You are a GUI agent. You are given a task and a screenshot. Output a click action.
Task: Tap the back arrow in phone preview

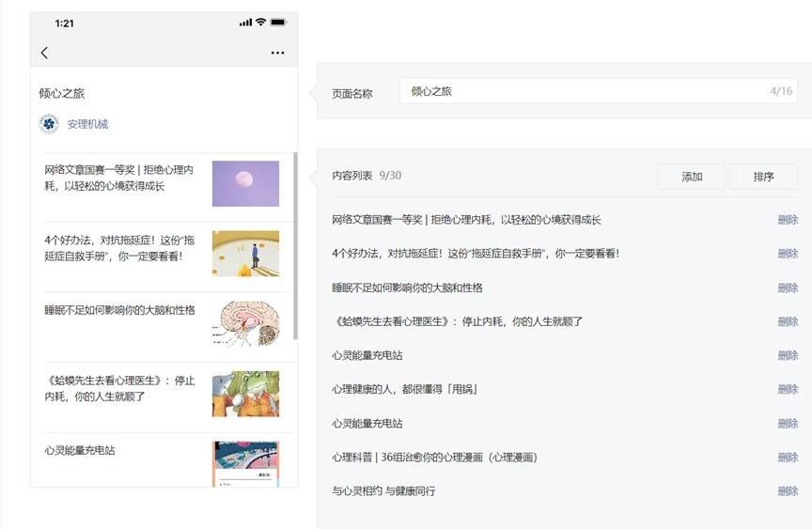pyautogui.click(x=44, y=53)
